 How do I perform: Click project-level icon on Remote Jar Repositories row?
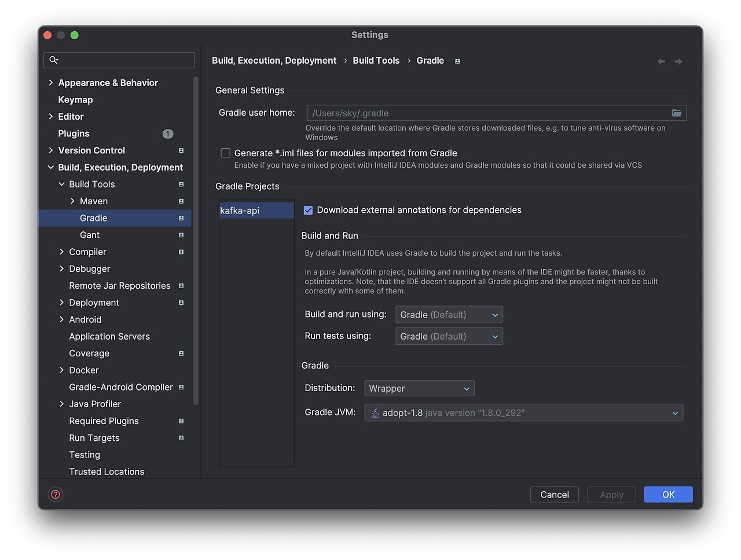point(181,286)
